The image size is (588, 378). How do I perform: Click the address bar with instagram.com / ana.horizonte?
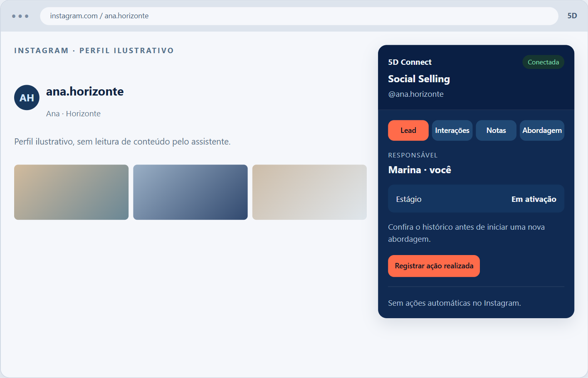pos(299,16)
